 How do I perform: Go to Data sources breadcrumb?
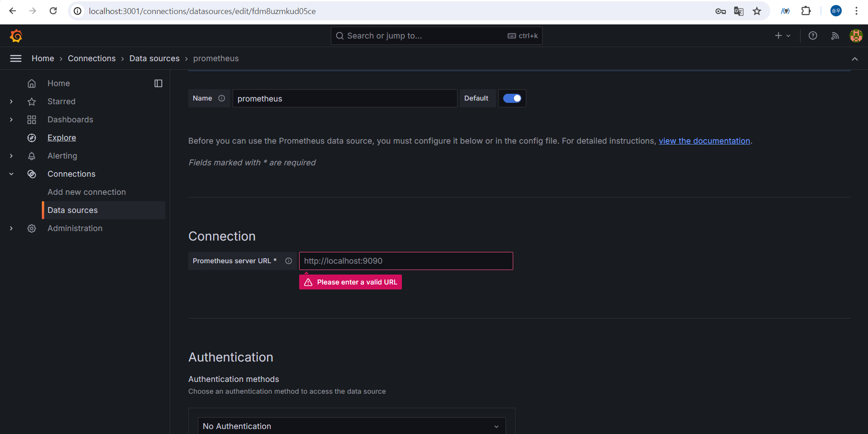coord(154,58)
